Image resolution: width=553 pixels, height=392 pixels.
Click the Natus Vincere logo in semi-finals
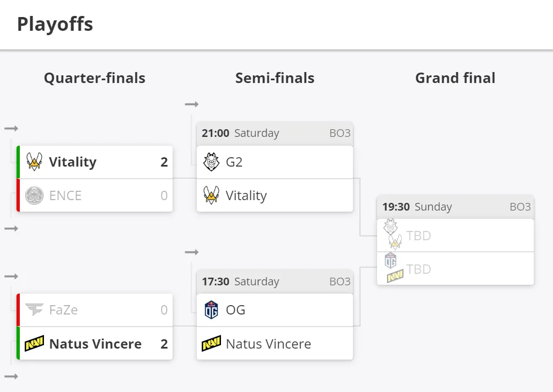click(211, 343)
